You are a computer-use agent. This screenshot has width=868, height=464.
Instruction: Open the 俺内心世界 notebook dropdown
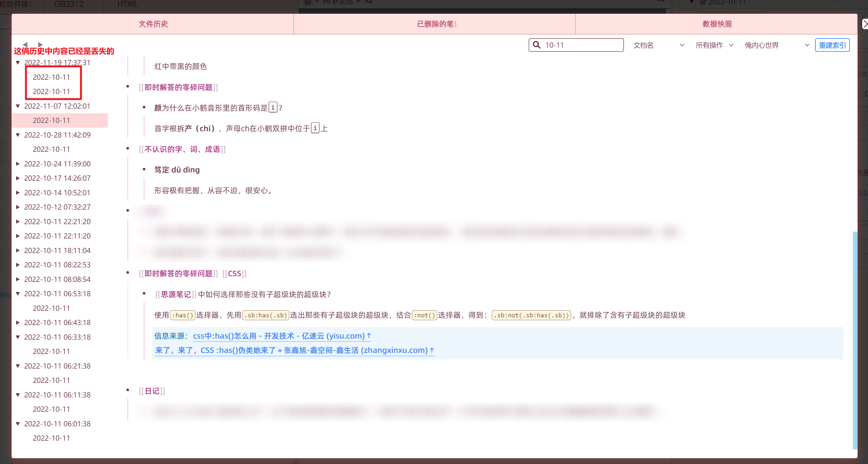[x=776, y=45]
